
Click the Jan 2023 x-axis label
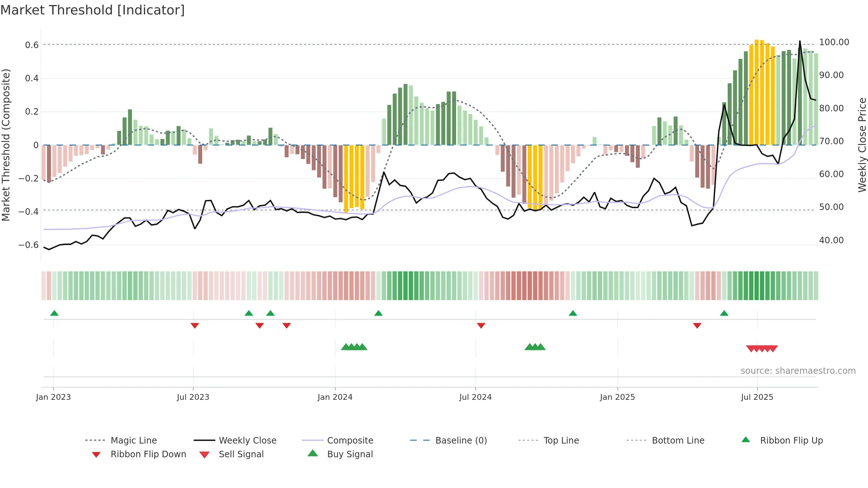coord(53,397)
